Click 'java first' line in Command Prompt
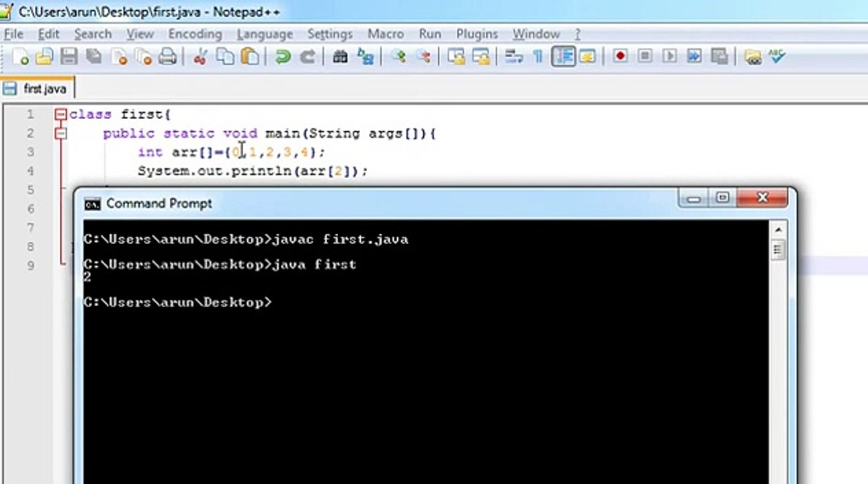Screen dimensions: 868x484 click(314, 265)
